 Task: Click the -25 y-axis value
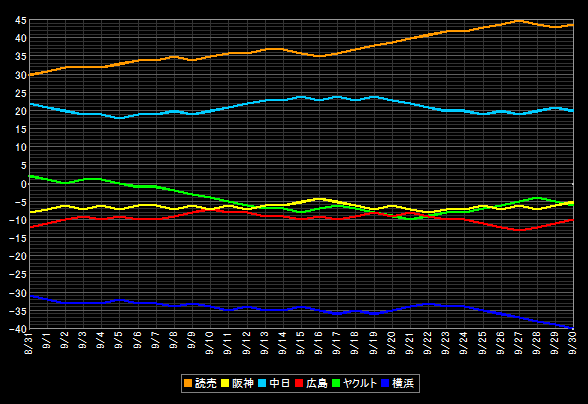coord(18,275)
